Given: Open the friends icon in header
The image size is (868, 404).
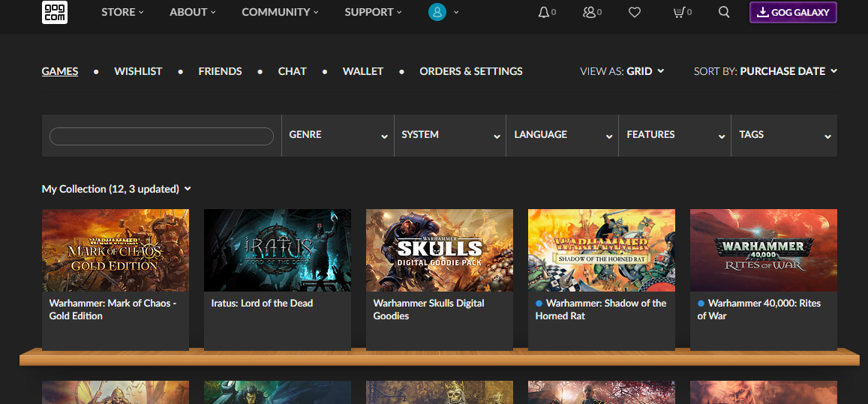Looking at the screenshot, I should [589, 12].
